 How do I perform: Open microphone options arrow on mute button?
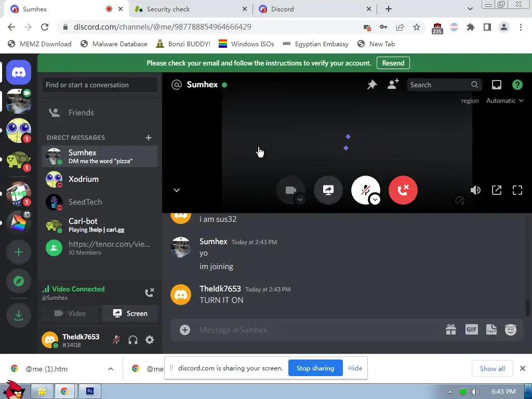375,199
